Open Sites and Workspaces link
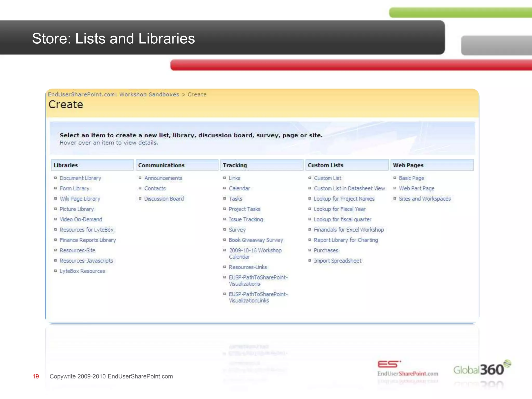This screenshot has height=399, width=532. [425, 199]
